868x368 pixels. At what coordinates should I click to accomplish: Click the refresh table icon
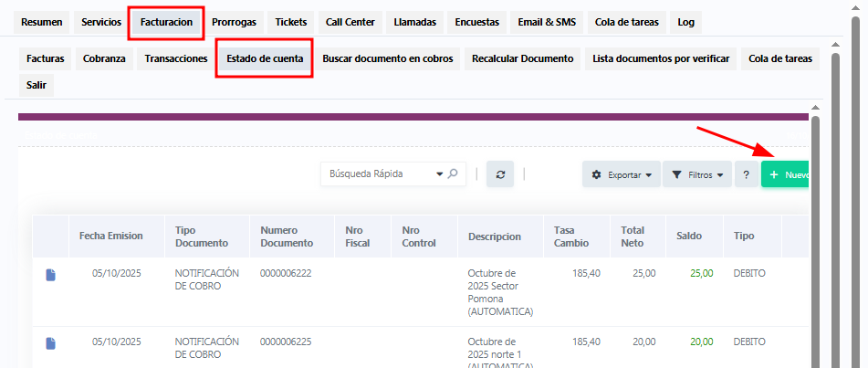point(499,174)
